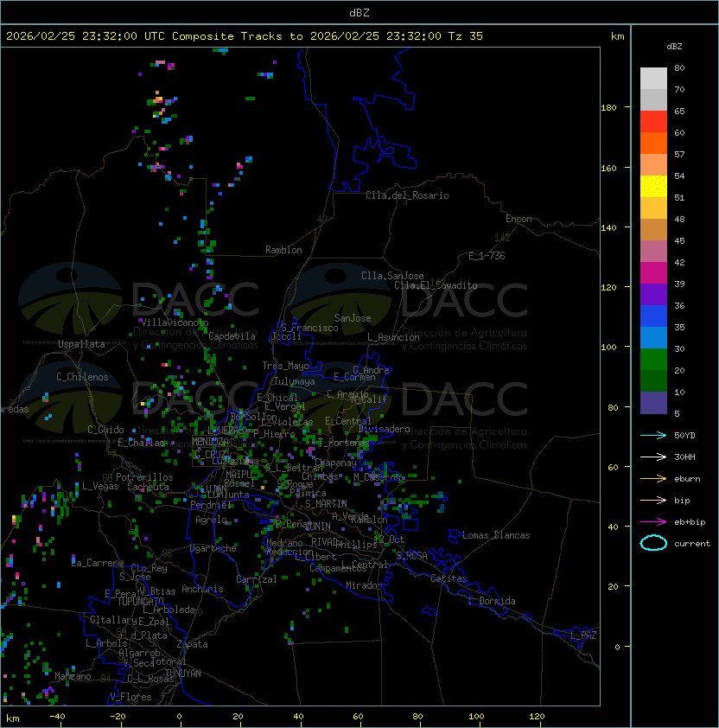Click the 'Catitas' map label
The height and width of the screenshot is (728, 719).
coord(449,578)
